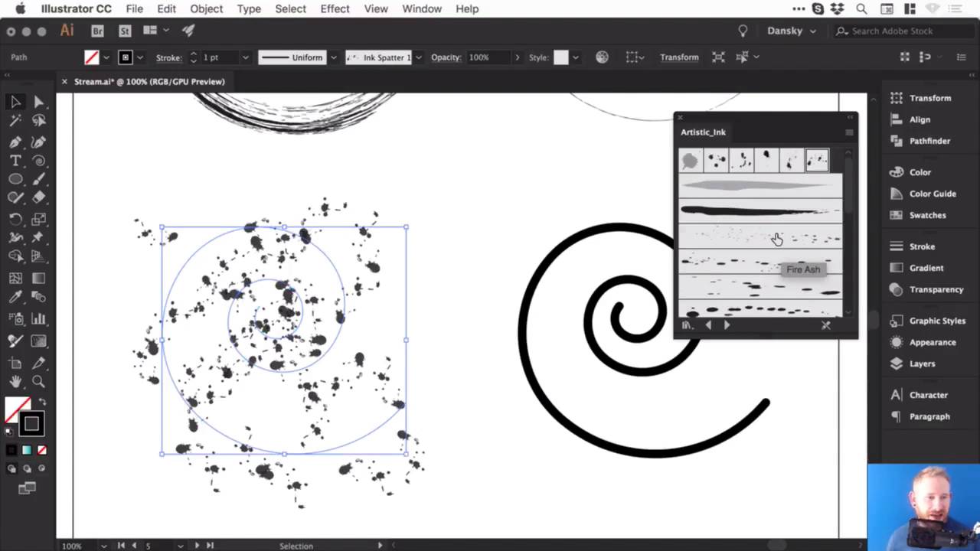Click Recolor Artwork wheel icon
The height and width of the screenshot is (551, 980).
[x=602, y=57]
